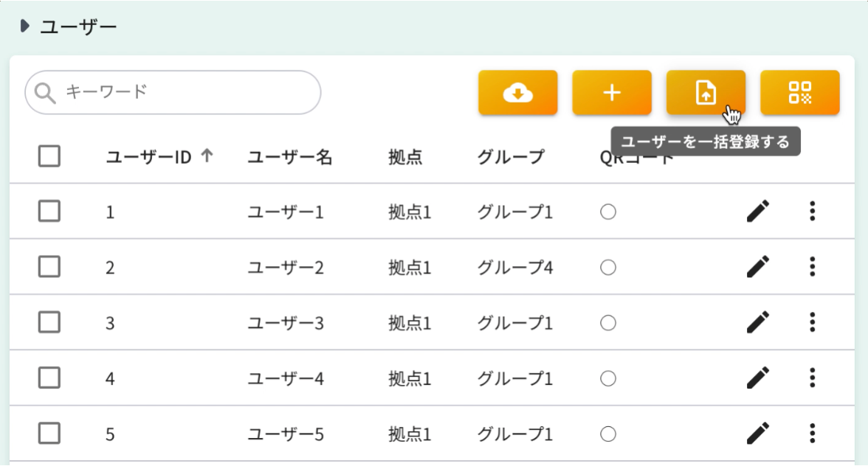Select the checkbox for user ID 1
Image resolution: width=868 pixels, height=466 pixels.
pos(49,212)
